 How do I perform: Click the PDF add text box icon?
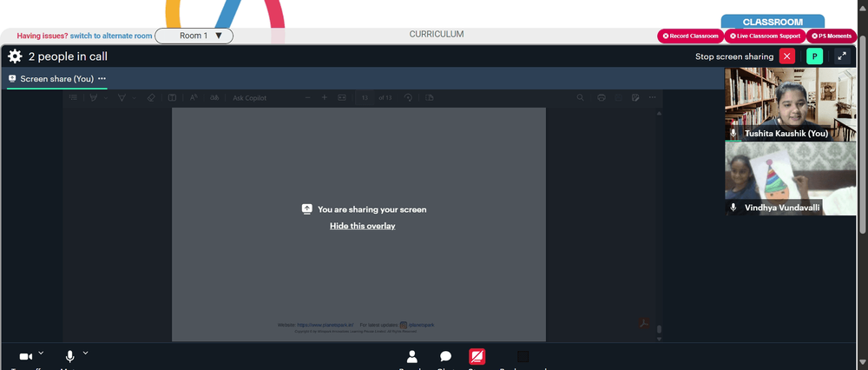pyautogui.click(x=172, y=97)
